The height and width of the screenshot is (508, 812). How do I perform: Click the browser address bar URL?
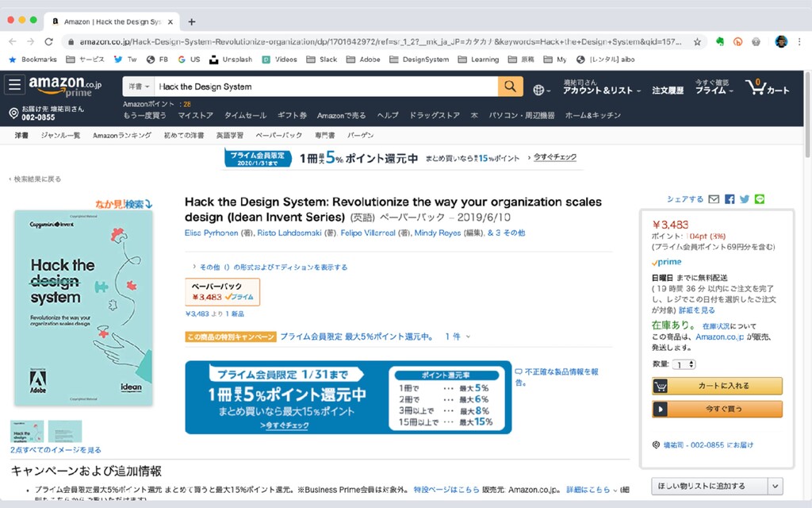pos(381,42)
